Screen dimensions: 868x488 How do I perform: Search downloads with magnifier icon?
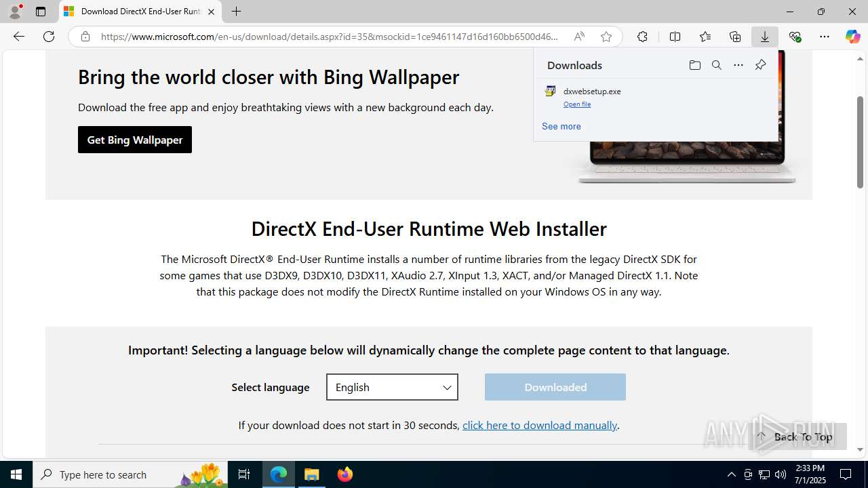pyautogui.click(x=716, y=65)
